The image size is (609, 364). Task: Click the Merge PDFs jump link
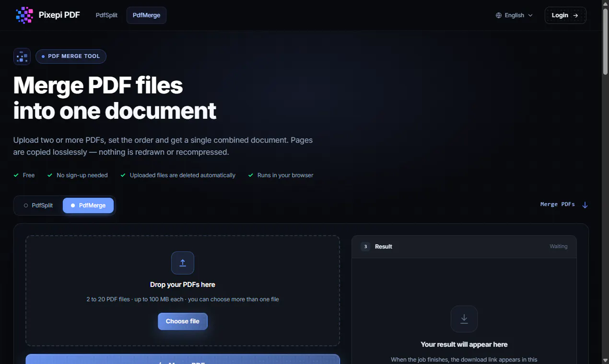tap(564, 205)
